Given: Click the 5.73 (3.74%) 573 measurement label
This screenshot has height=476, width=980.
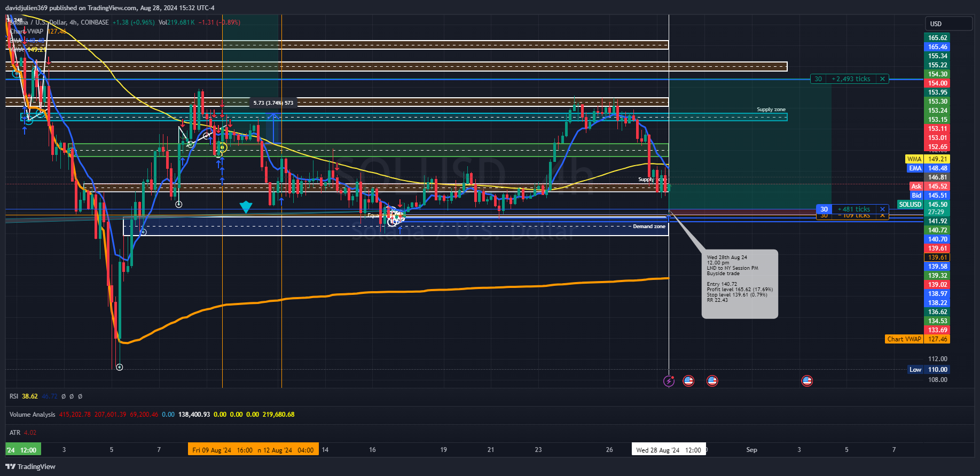Looking at the screenshot, I should (x=273, y=103).
